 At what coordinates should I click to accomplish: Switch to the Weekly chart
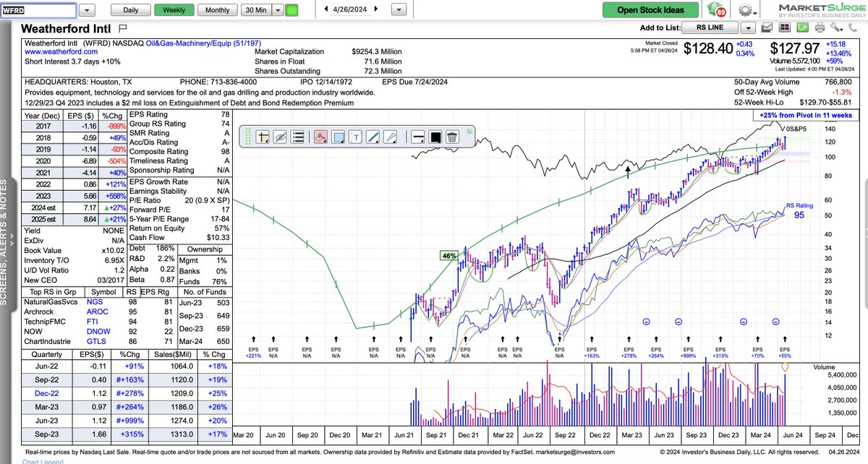174,10
